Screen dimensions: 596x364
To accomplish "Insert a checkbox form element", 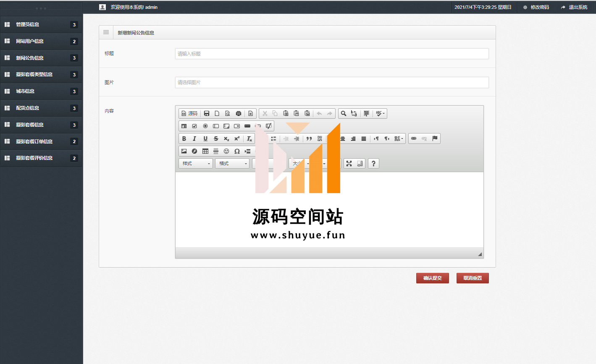I will pyautogui.click(x=194, y=126).
